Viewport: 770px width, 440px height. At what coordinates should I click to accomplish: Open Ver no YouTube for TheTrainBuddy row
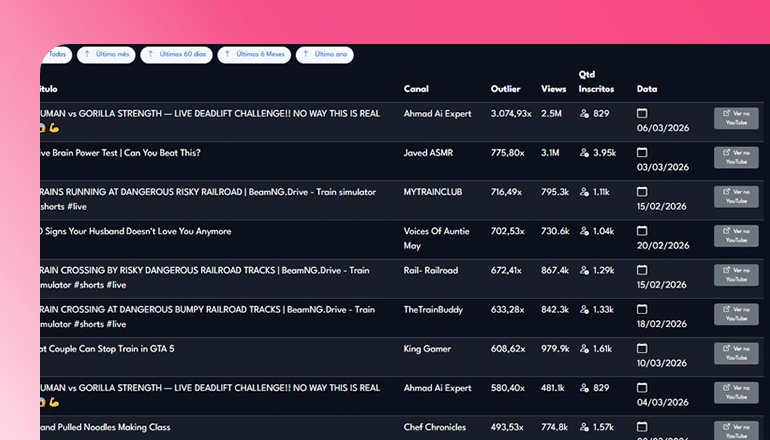[x=736, y=314]
